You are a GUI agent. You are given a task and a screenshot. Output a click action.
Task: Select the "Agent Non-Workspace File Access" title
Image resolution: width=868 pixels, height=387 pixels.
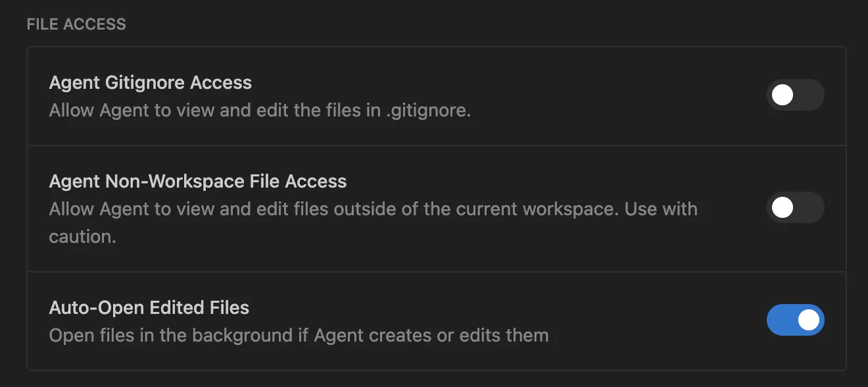tap(198, 182)
